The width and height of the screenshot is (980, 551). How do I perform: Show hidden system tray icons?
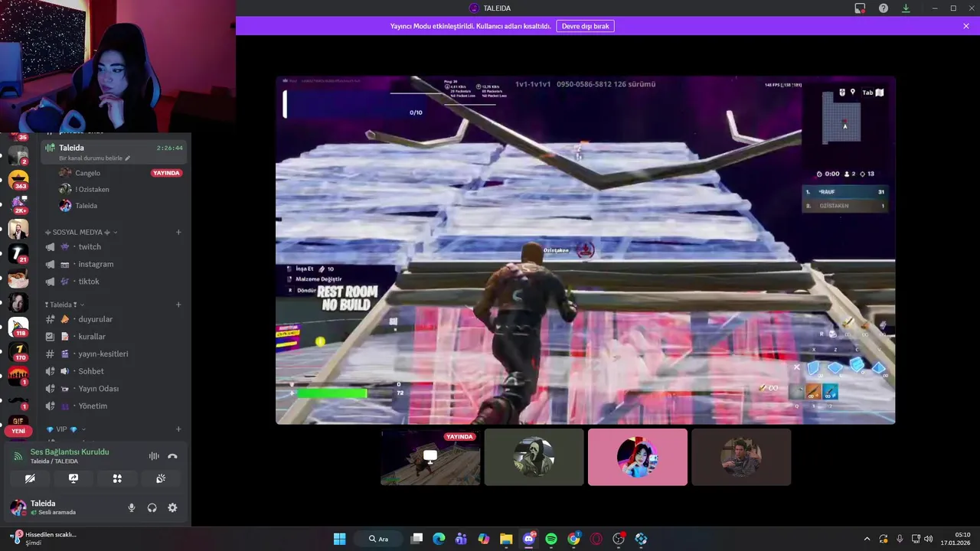coord(867,539)
